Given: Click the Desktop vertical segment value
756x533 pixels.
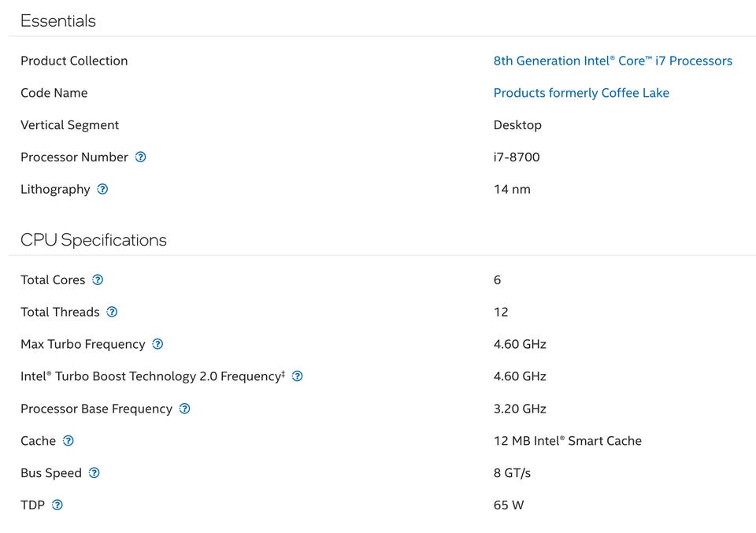Looking at the screenshot, I should click(517, 125).
